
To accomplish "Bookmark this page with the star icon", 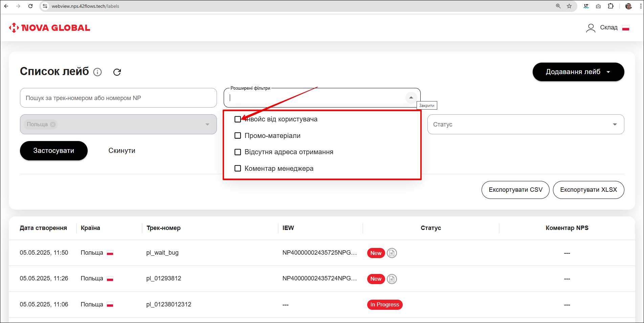I will (x=569, y=6).
